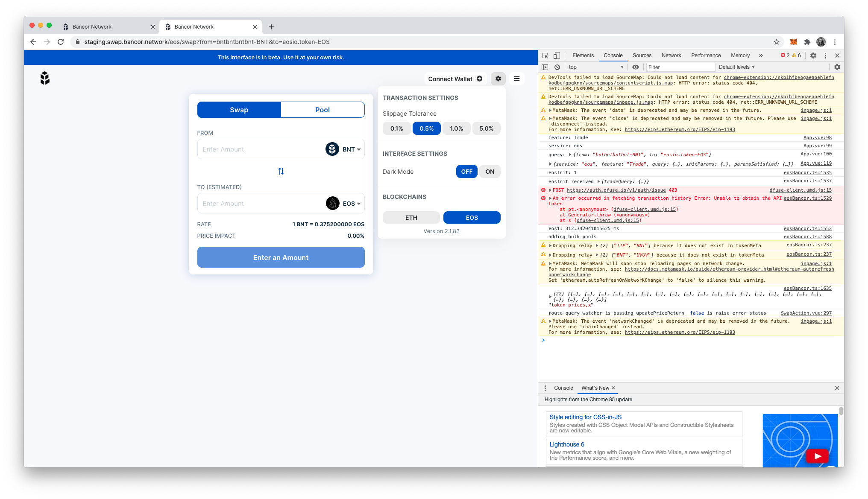Open the Style editing for CSS-in-JS link
The width and height of the screenshot is (868, 499).
(x=585, y=417)
